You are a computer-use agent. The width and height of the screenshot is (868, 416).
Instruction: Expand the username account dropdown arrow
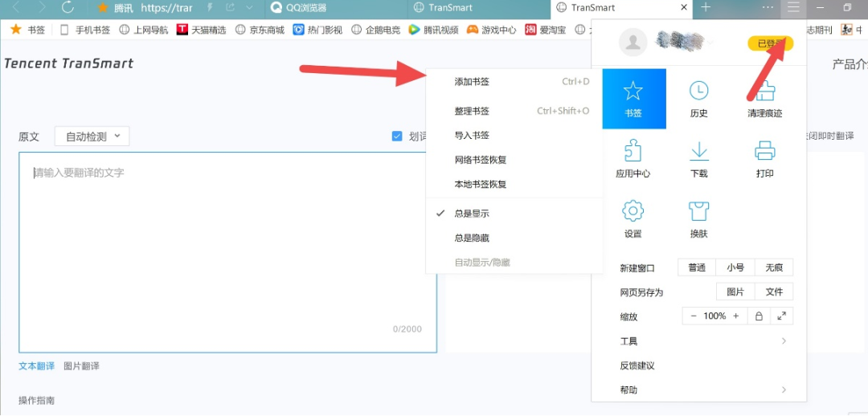point(710,43)
